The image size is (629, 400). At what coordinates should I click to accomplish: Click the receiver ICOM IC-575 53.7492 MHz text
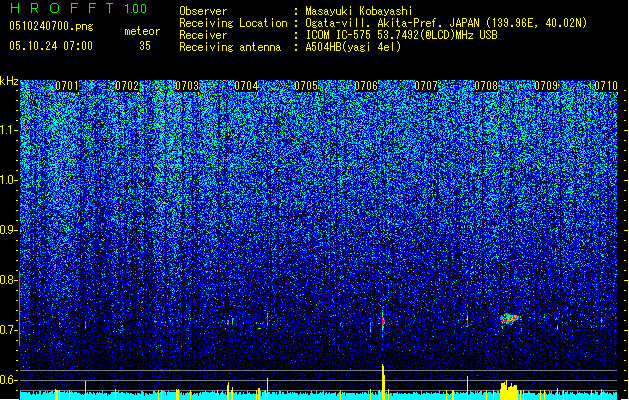pos(401,35)
